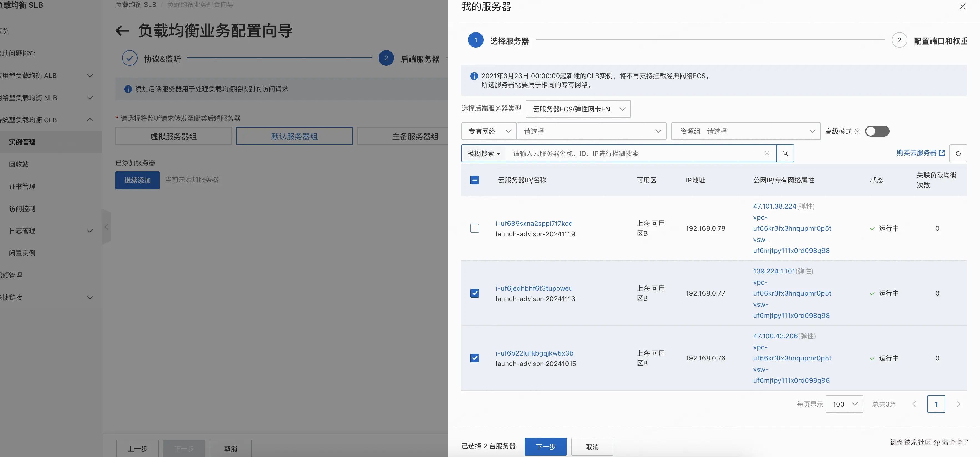
Task: Click the previous page arrow in pagination
Action: point(914,404)
